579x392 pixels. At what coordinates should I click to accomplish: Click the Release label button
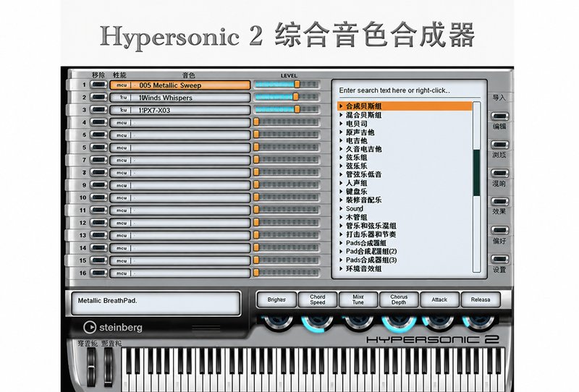point(481,299)
